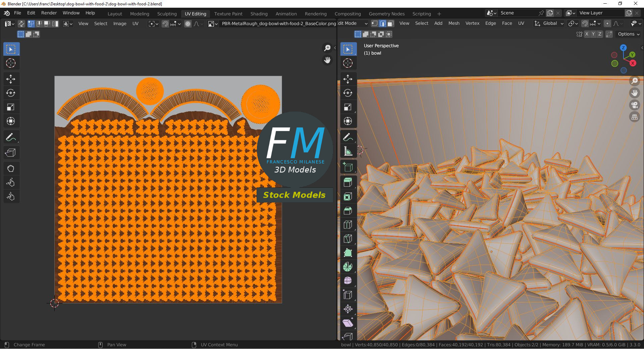Toggle camera view in 3D viewport
Viewport: 644px width, 349px height.
point(635,105)
